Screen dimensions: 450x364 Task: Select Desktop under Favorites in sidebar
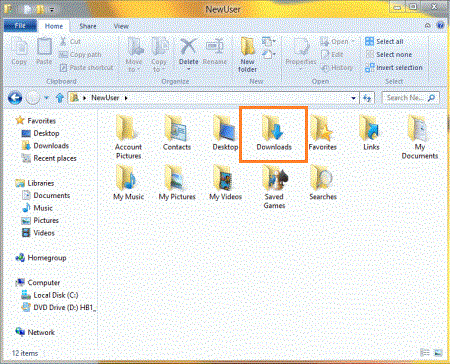pos(40,133)
